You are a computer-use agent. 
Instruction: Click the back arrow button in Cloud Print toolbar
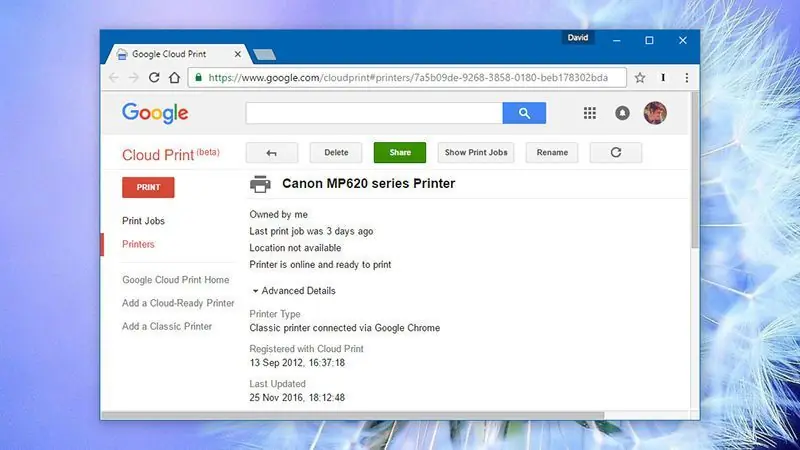pyautogui.click(x=271, y=153)
